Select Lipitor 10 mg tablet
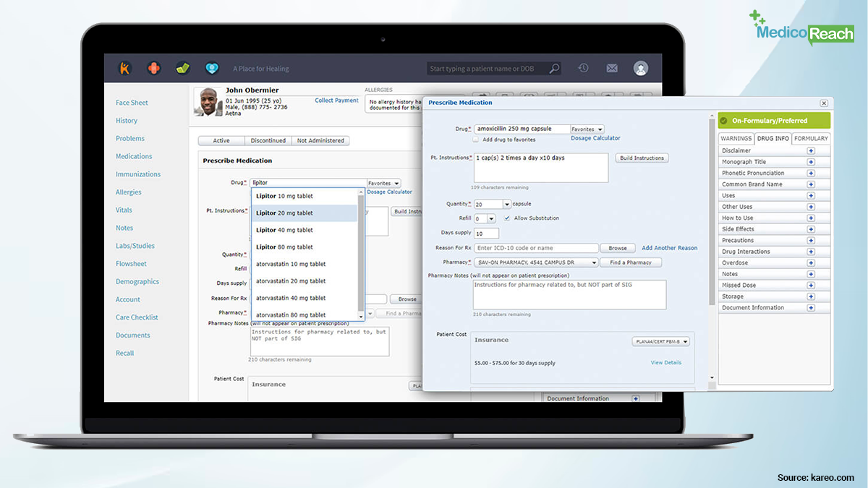The width and height of the screenshot is (868, 488). pyautogui.click(x=305, y=196)
